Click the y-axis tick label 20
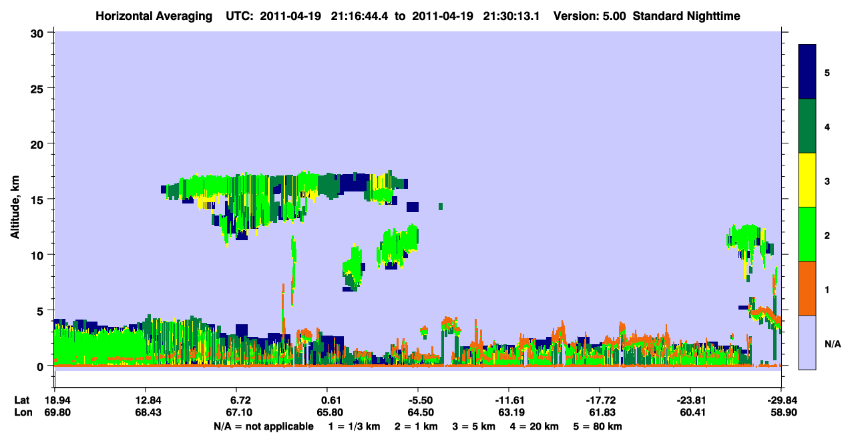The width and height of the screenshot is (868, 445). point(39,144)
